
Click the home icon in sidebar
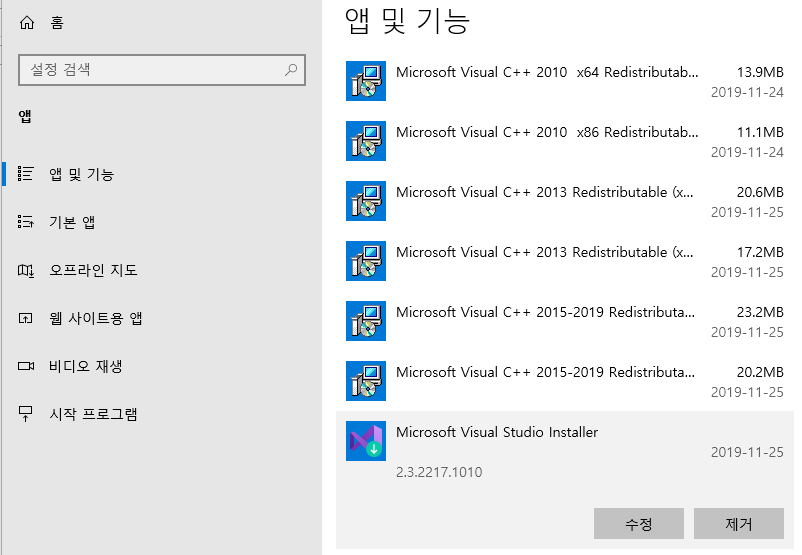(27, 23)
